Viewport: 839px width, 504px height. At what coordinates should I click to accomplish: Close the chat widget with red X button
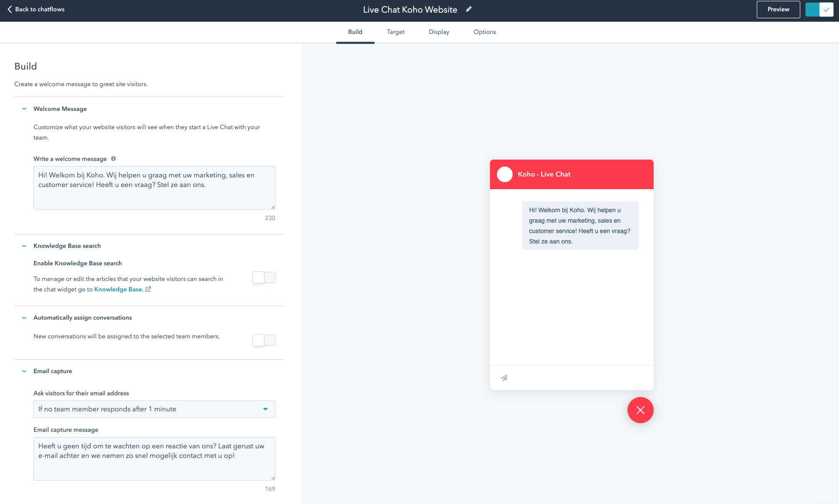[x=640, y=410]
